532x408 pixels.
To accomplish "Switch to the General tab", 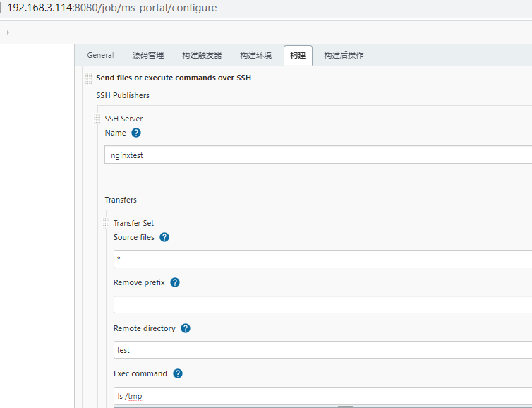I will pyautogui.click(x=100, y=55).
